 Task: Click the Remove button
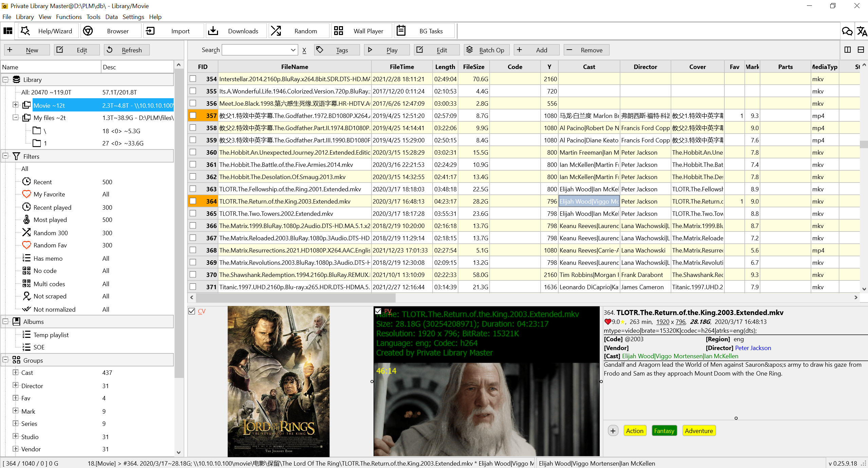click(586, 50)
